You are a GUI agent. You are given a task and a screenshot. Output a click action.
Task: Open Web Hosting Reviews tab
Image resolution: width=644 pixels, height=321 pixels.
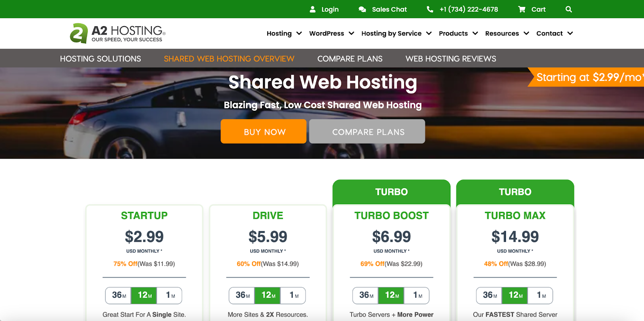(x=451, y=59)
